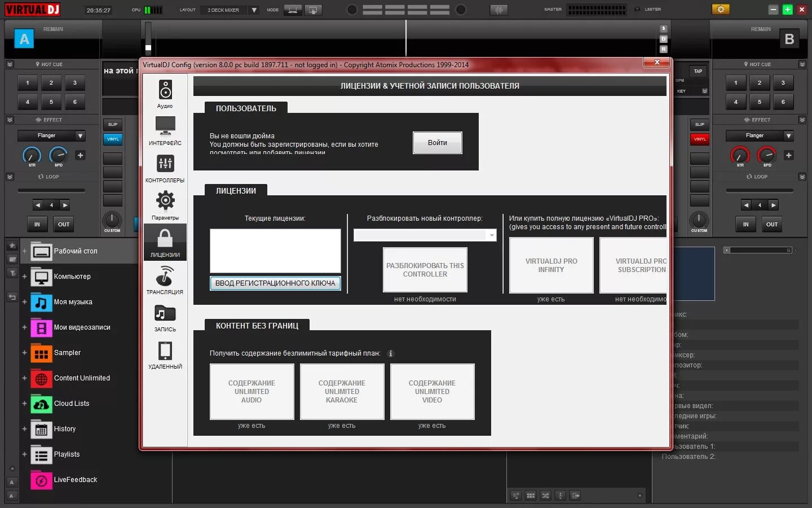Open the ТРАНСЛЯЦИЯ broadcast tab
This screenshot has height=508, width=812.
165,280
